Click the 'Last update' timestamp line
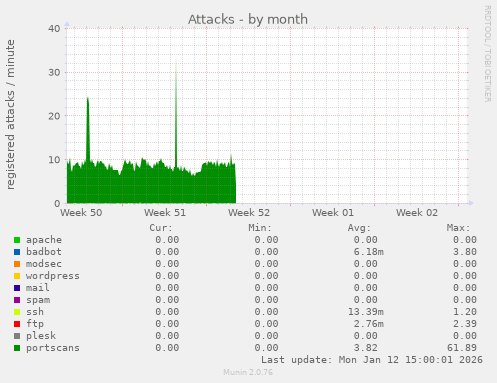Viewport: 497px width, 383px height. (372, 360)
